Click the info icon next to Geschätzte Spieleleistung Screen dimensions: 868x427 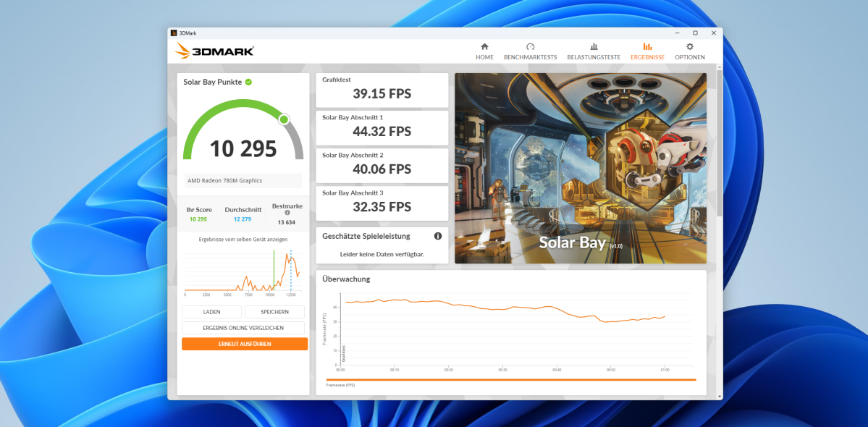[x=438, y=236]
